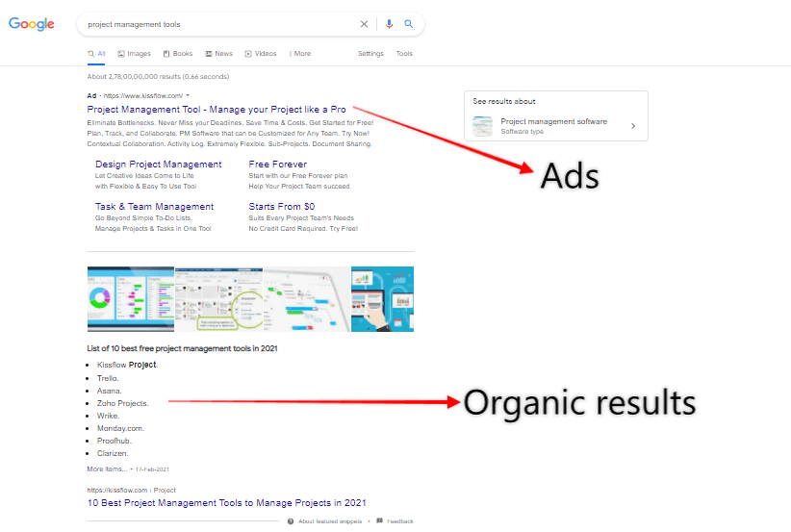The image size is (791, 532).
Task: Click the Google logo
Action: coord(32,24)
